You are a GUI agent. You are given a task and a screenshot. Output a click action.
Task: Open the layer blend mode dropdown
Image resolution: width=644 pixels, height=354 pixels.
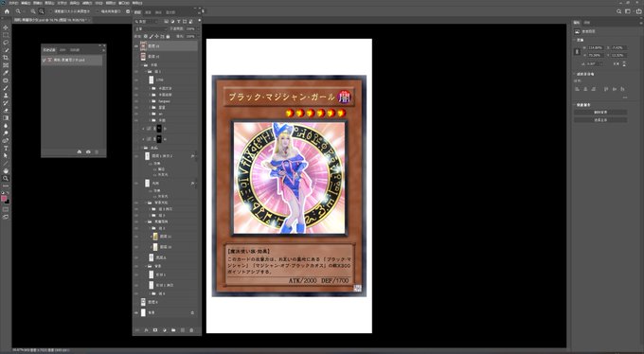click(152, 29)
